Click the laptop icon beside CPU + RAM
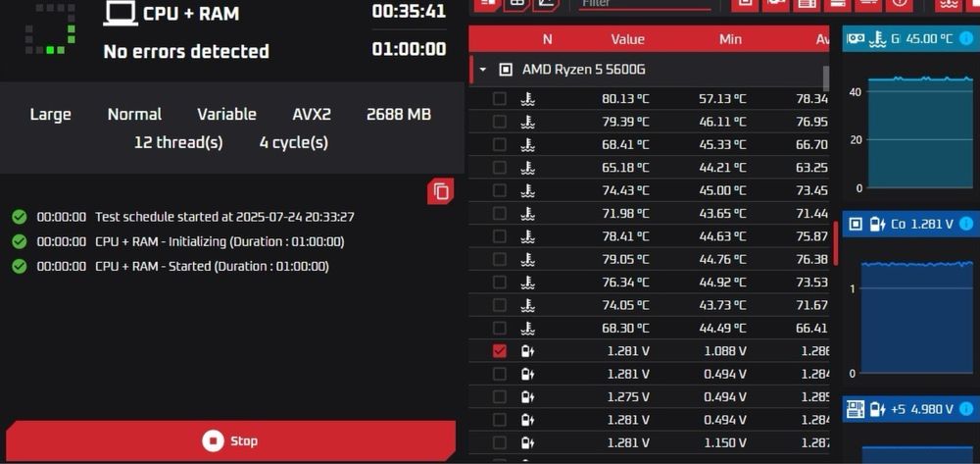The image size is (980, 464). [121, 13]
